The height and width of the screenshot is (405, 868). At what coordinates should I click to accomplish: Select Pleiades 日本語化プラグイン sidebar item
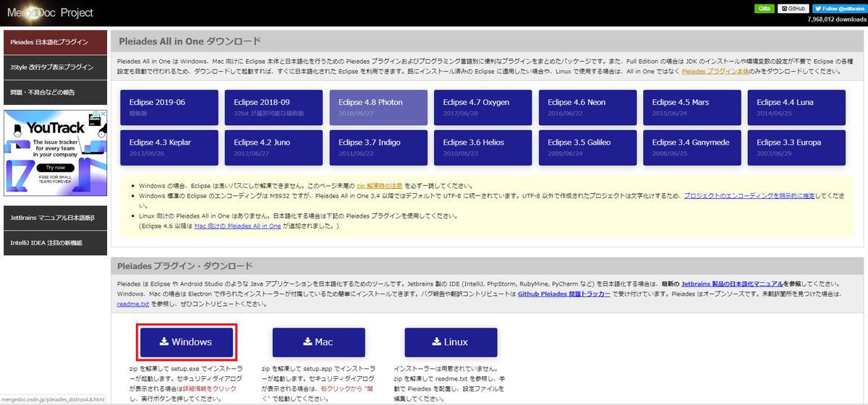pyautogui.click(x=54, y=42)
